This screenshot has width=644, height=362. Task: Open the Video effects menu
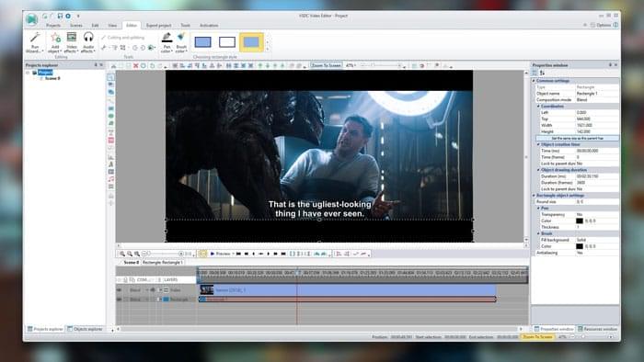tap(72, 42)
